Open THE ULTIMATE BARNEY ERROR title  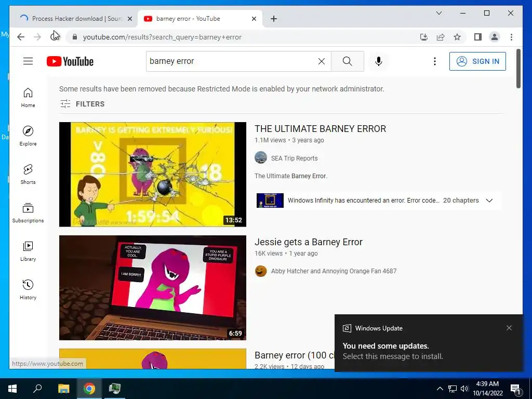(x=320, y=129)
